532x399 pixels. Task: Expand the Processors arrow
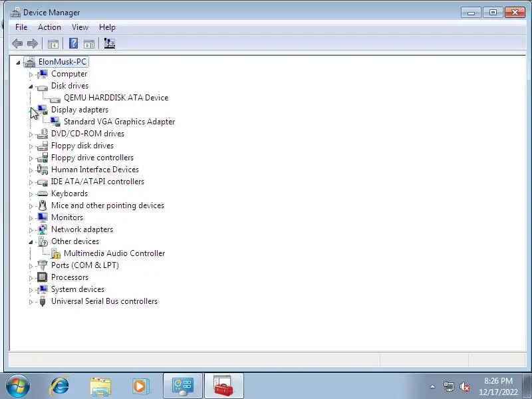point(31,278)
